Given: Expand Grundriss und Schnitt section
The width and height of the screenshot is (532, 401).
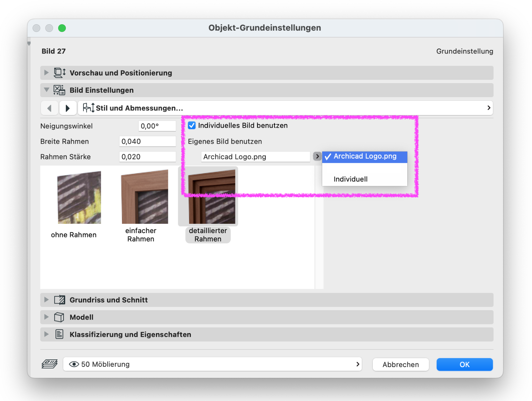Looking at the screenshot, I should [47, 300].
